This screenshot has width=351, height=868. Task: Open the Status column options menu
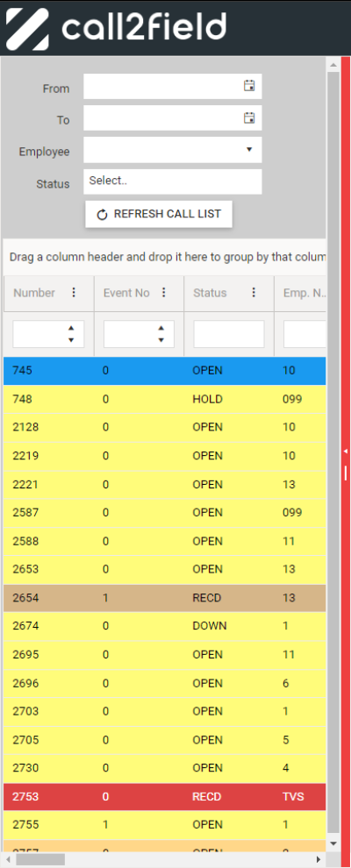tap(254, 293)
